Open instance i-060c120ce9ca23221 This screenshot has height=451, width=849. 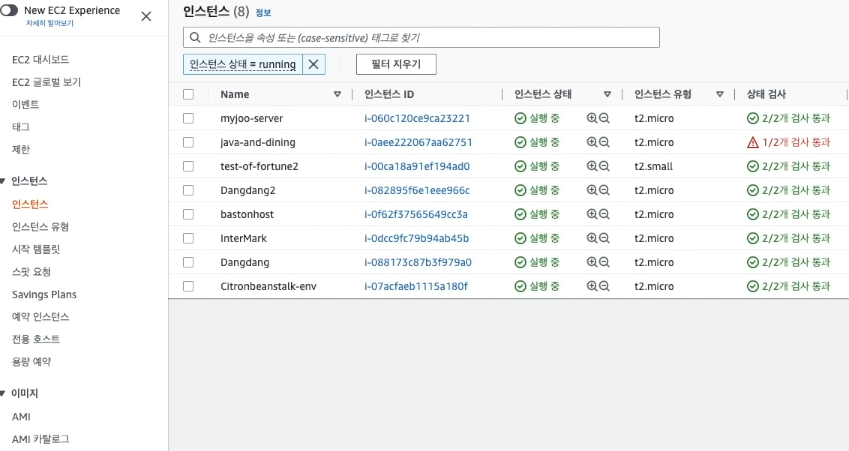(417, 118)
